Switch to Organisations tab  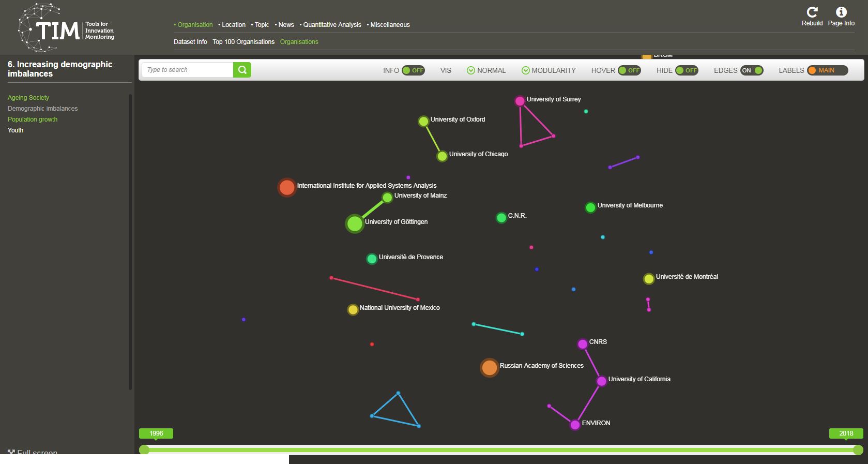click(299, 42)
